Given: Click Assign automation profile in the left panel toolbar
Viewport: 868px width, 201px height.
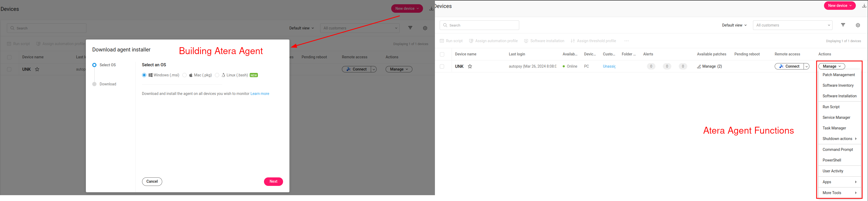Looking at the screenshot, I should (x=61, y=44).
